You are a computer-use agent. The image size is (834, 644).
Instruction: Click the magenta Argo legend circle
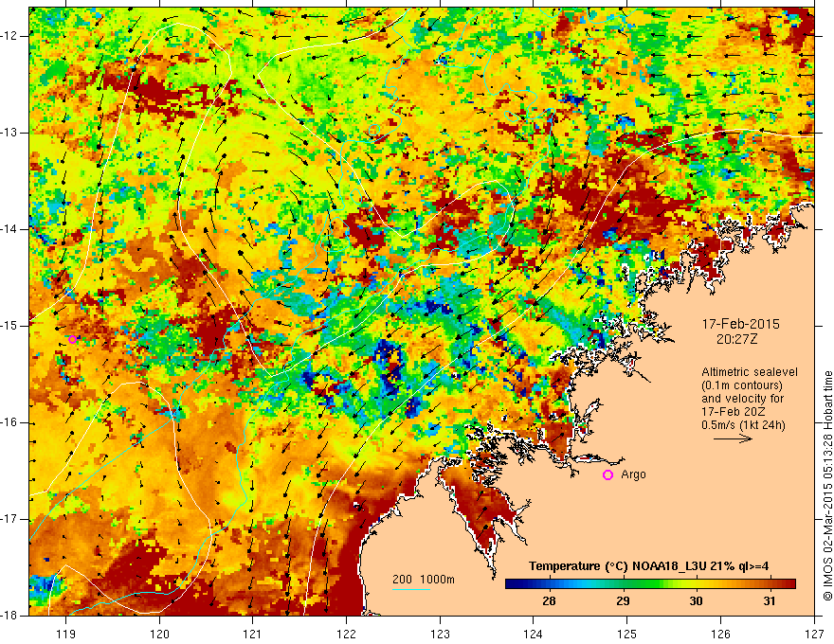pos(607,474)
